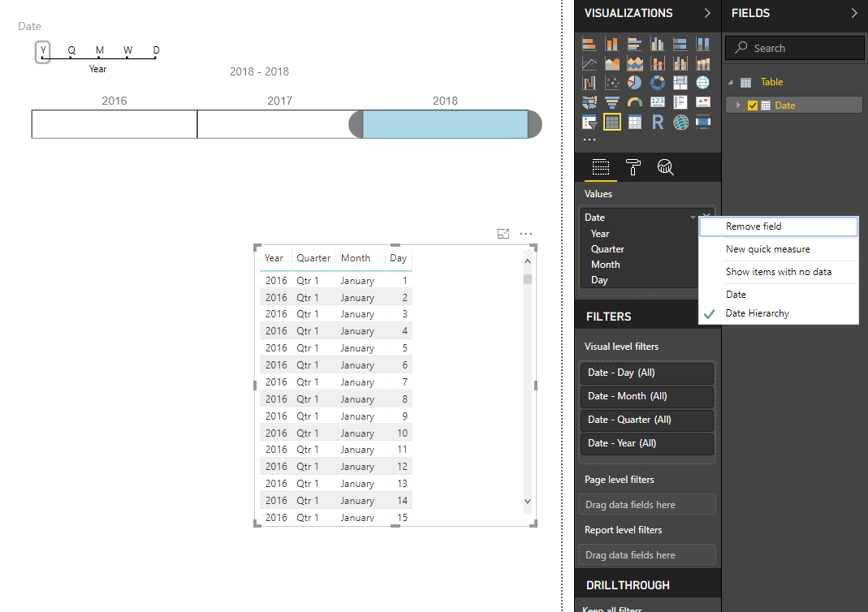Toggle the Date field checkbox
The width and height of the screenshot is (868, 612).
[x=753, y=106]
